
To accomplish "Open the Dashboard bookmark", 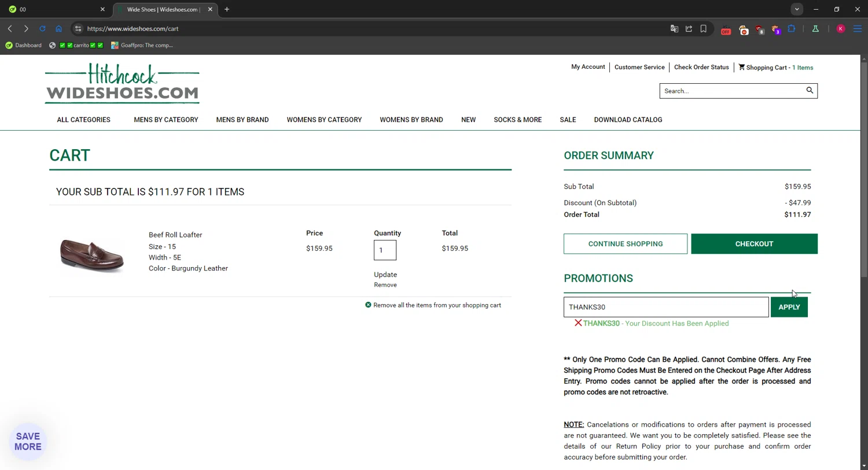I will 24,45.
